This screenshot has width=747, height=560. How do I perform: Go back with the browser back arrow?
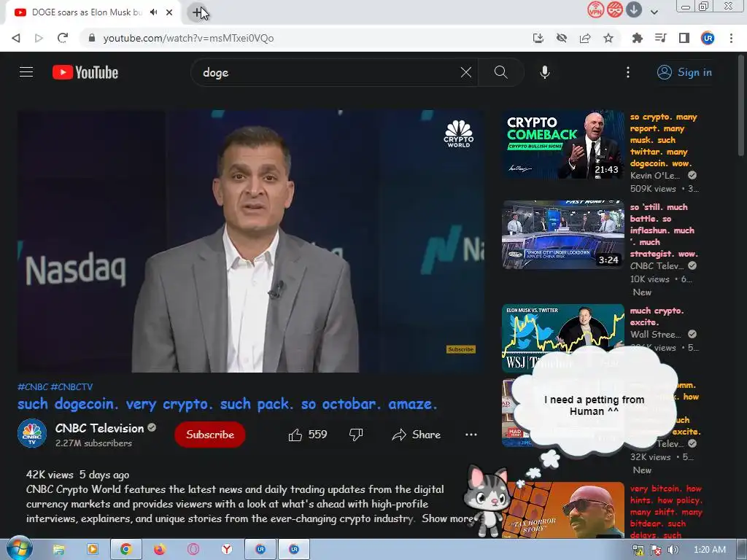[16, 38]
